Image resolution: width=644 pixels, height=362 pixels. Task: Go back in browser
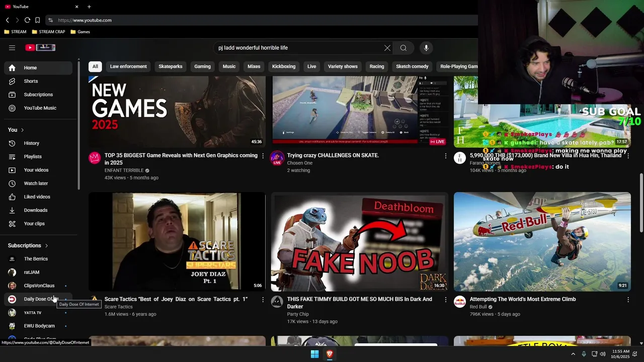(8, 20)
